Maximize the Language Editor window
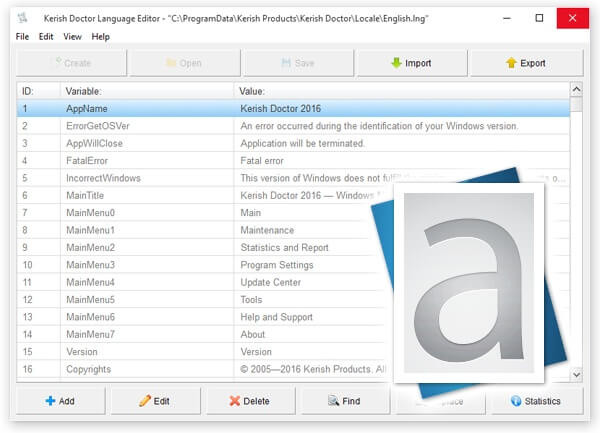This screenshot has height=433, width=600. 539,18
